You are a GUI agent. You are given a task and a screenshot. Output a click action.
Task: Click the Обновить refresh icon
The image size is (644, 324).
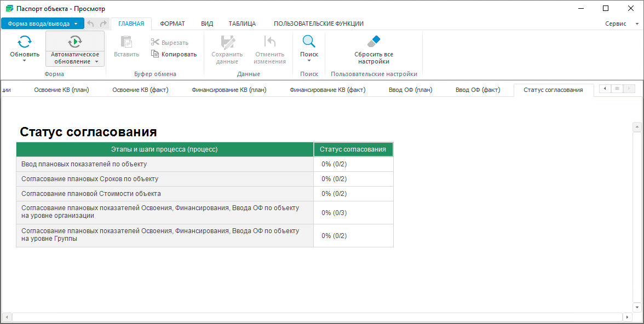(25, 42)
